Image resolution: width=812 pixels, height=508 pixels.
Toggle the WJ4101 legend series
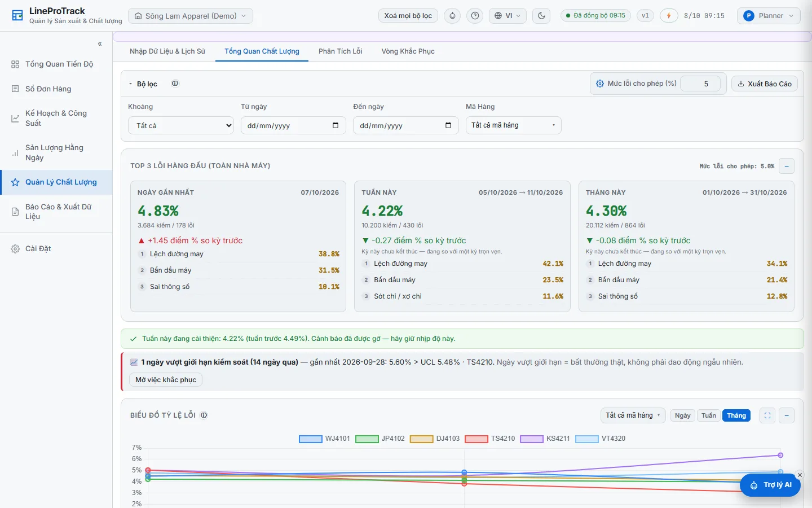(x=324, y=439)
